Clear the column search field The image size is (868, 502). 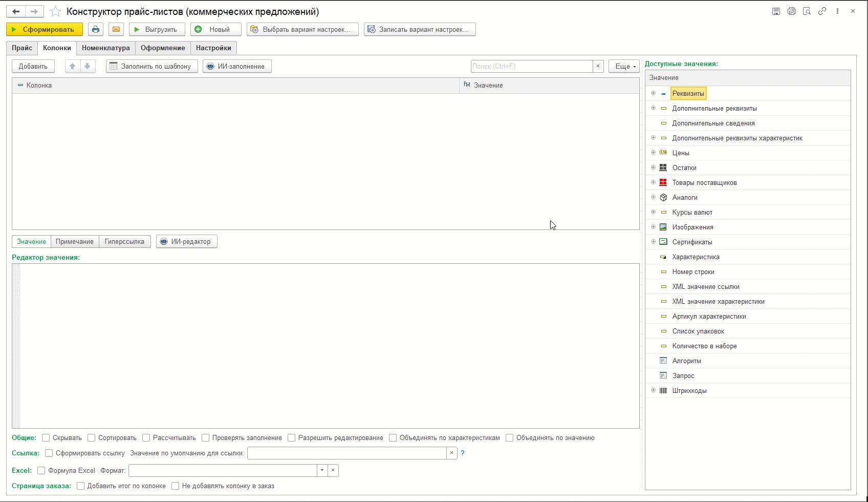(x=598, y=66)
